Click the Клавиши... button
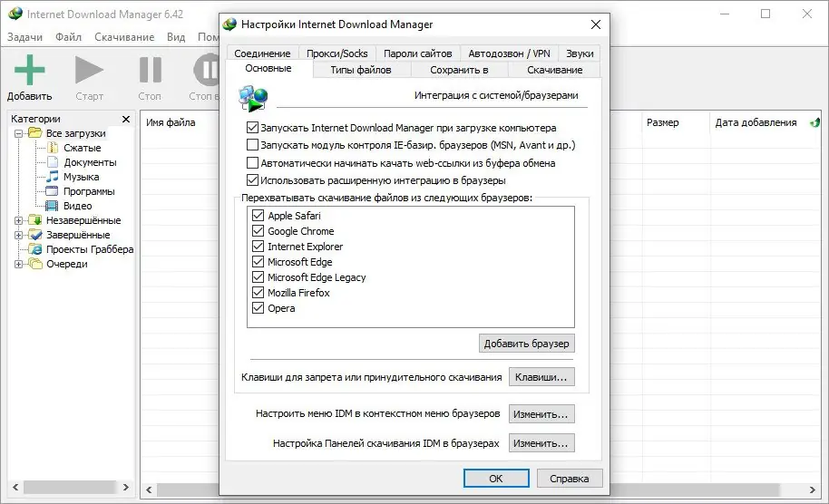Viewport: 829px width, 504px height. coord(541,377)
